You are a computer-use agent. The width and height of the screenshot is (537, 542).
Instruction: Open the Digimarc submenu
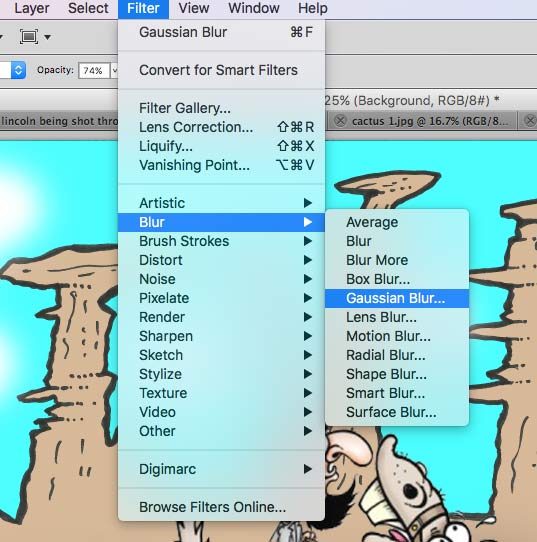point(221,469)
